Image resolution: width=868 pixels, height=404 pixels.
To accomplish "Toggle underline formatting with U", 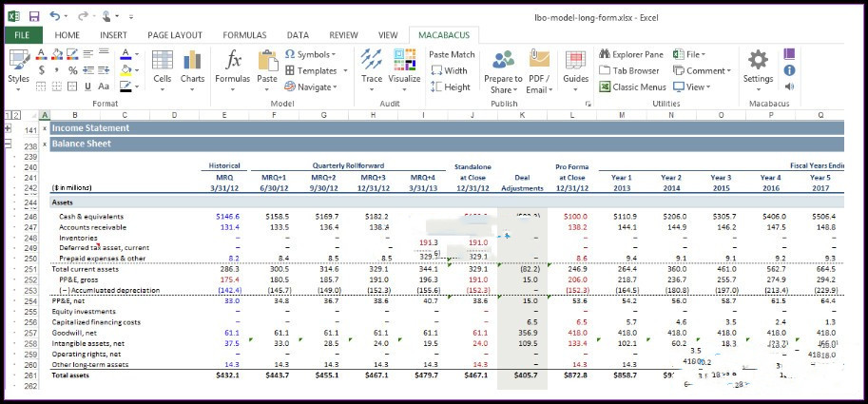I will coord(87,87).
